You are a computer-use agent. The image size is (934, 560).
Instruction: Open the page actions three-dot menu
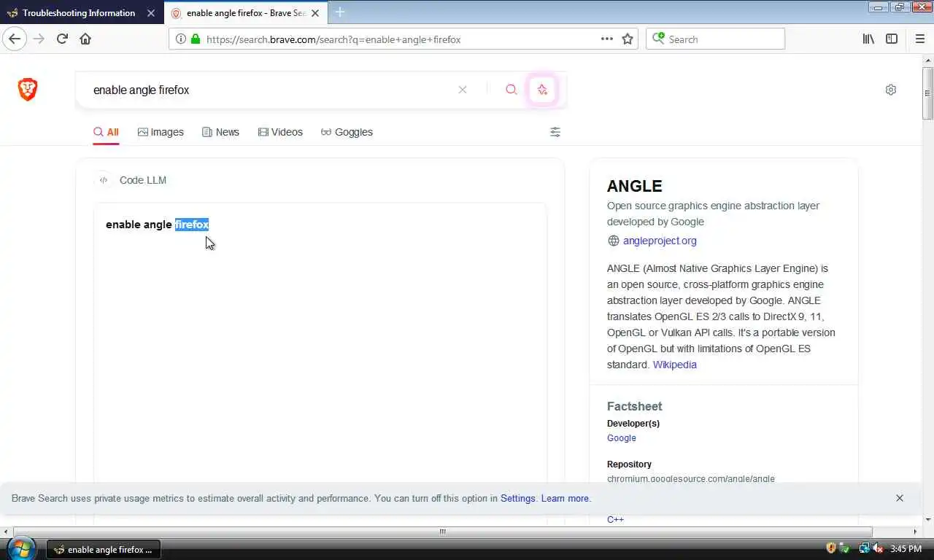pos(607,39)
